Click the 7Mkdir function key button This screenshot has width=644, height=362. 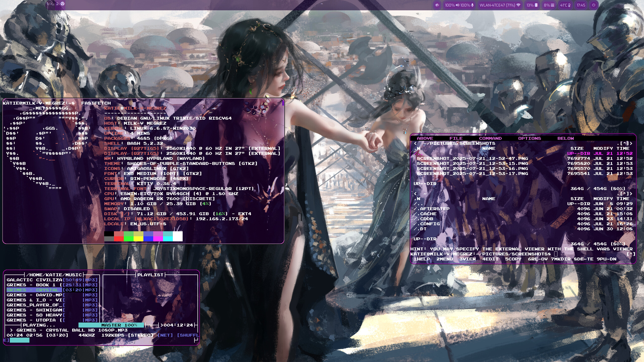[561, 259]
